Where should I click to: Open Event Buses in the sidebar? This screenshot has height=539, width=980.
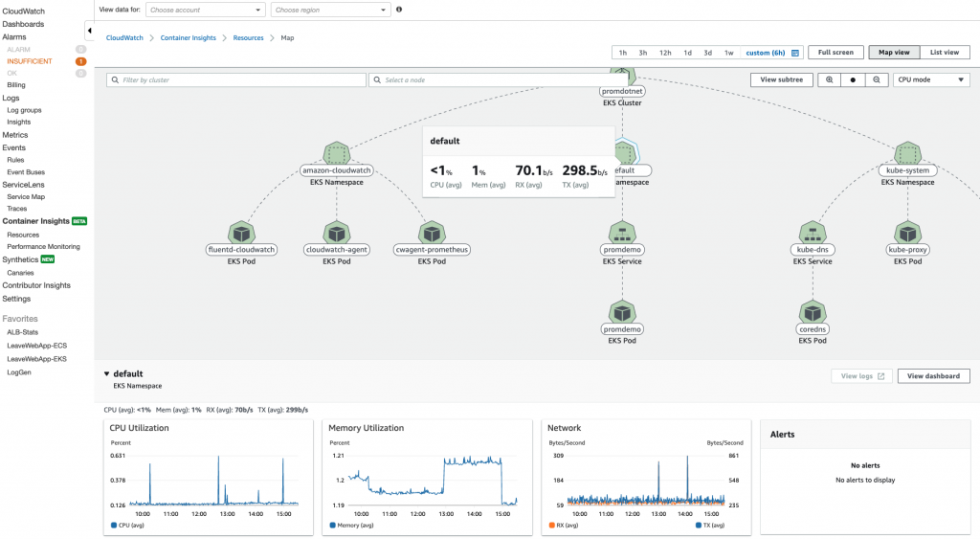(x=26, y=172)
